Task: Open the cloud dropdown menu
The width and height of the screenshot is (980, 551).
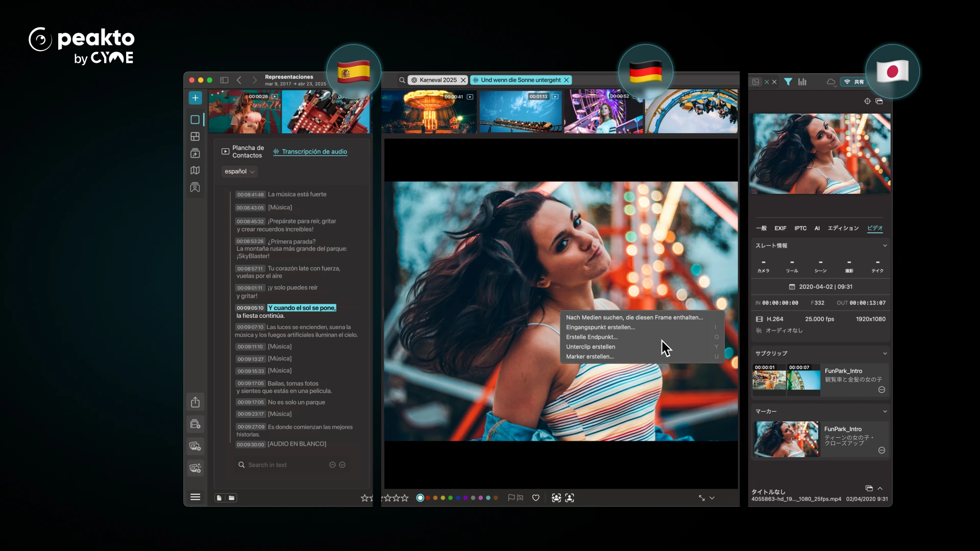Action: point(831,82)
